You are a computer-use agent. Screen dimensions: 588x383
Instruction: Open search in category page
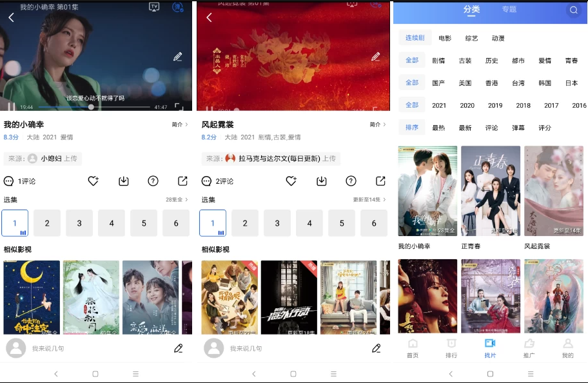573,10
